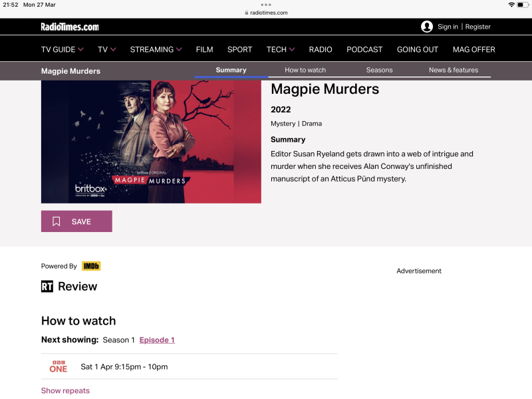Tap the ellipsis dots above the address bar
Screen dimensions: 532x399
(265, 5)
